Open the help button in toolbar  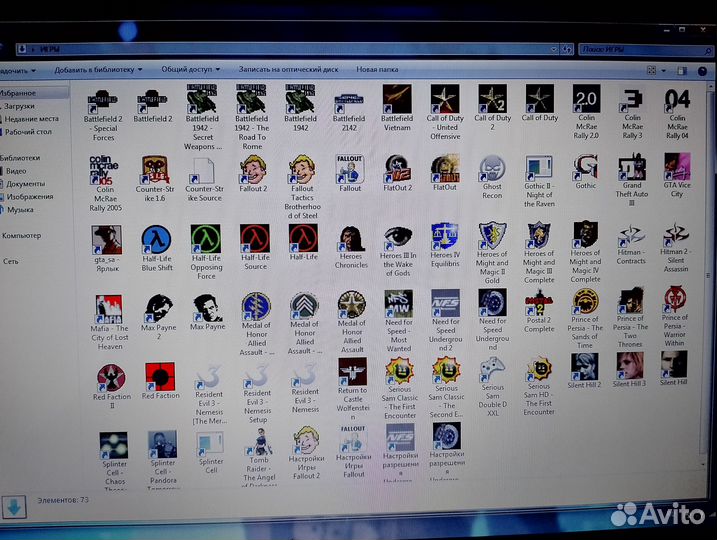(702, 71)
